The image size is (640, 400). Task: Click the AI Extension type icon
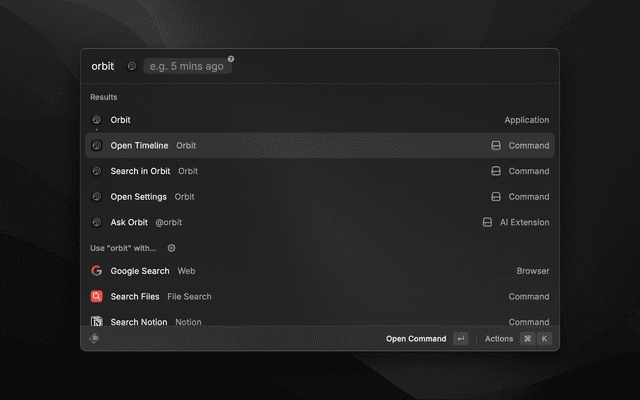click(487, 222)
